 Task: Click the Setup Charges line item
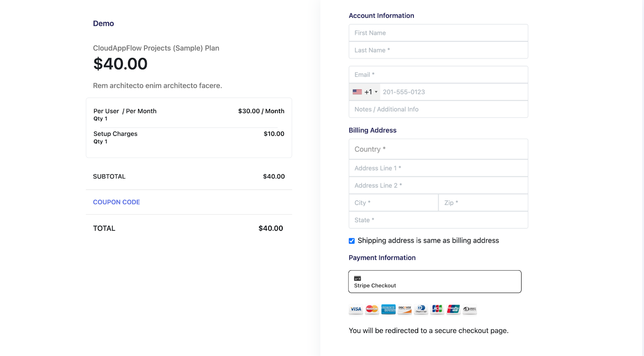[116, 134]
